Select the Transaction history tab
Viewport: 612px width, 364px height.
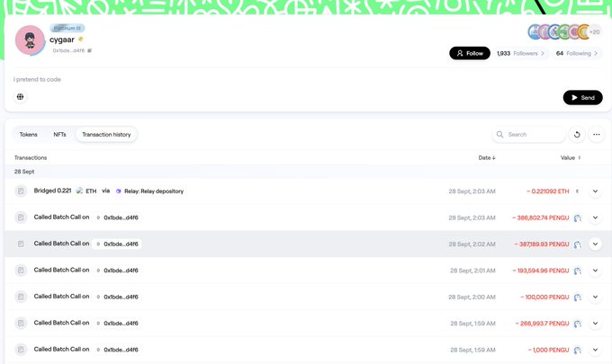point(106,135)
